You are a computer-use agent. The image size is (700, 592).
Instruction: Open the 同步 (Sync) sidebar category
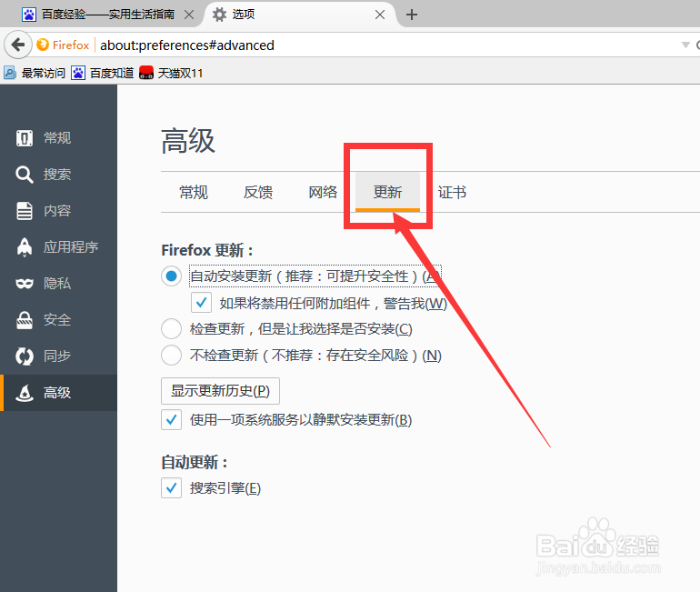(x=58, y=356)
